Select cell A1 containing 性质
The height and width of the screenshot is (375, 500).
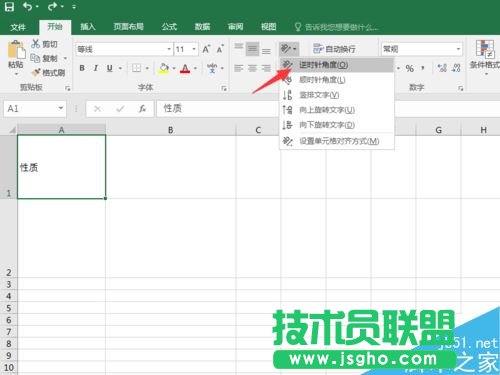click(x=61, y=167)
